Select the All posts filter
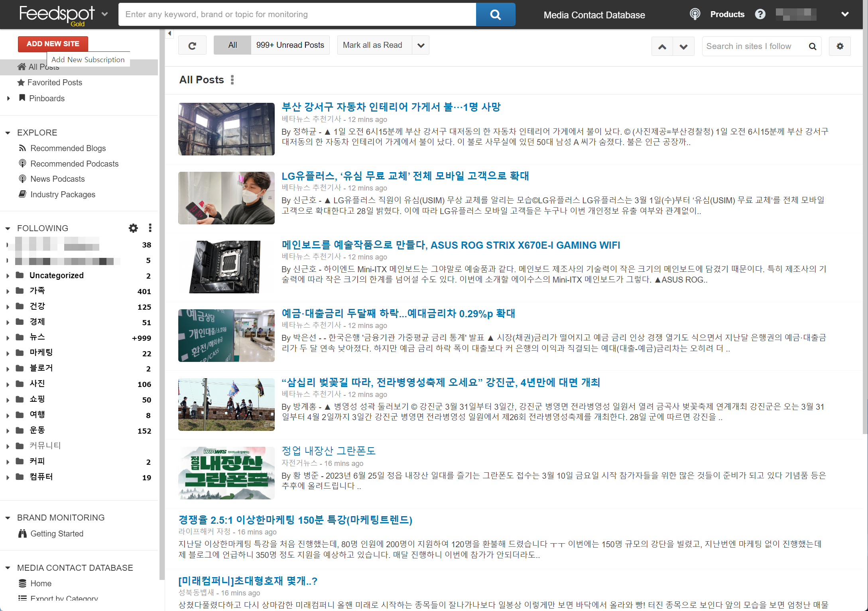The height and width of the screenshot is (611, 868). (232, 45)
